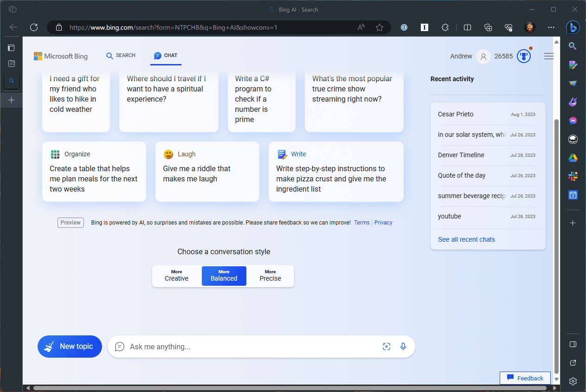Select More Balanced conversation style
Viewport: 586px width, 392px height.
(224, 276)
